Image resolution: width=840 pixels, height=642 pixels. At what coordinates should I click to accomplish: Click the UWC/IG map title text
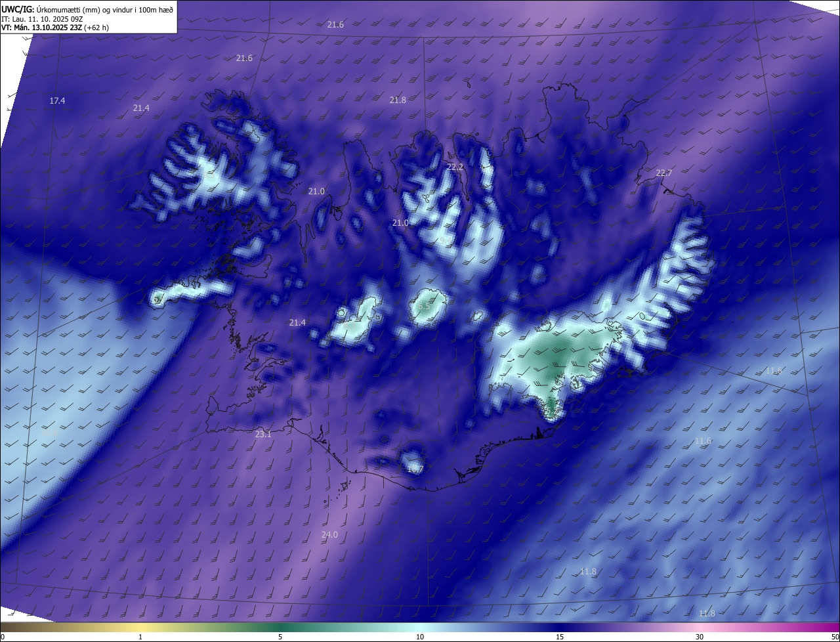(x=87, y=9)
